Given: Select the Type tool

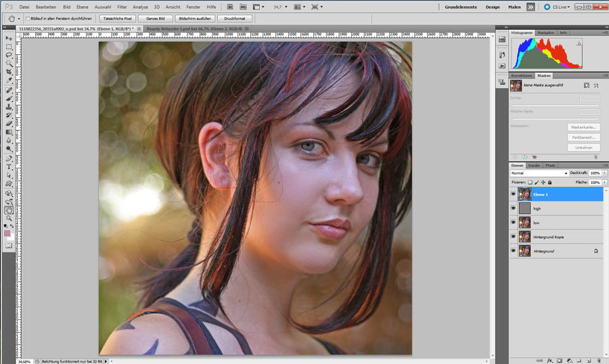Looking at the screenshot, I should [9, 167].
